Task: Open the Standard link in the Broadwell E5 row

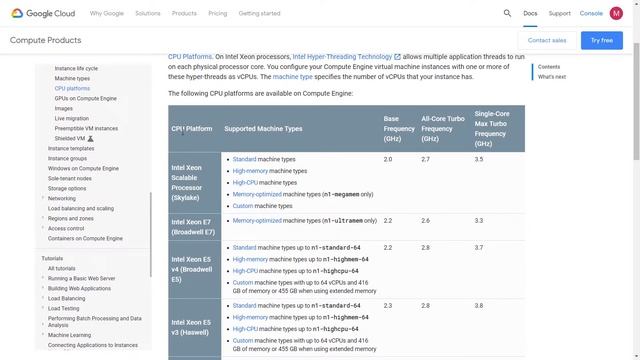Action: pyautogui.click(x=244, y=248)
